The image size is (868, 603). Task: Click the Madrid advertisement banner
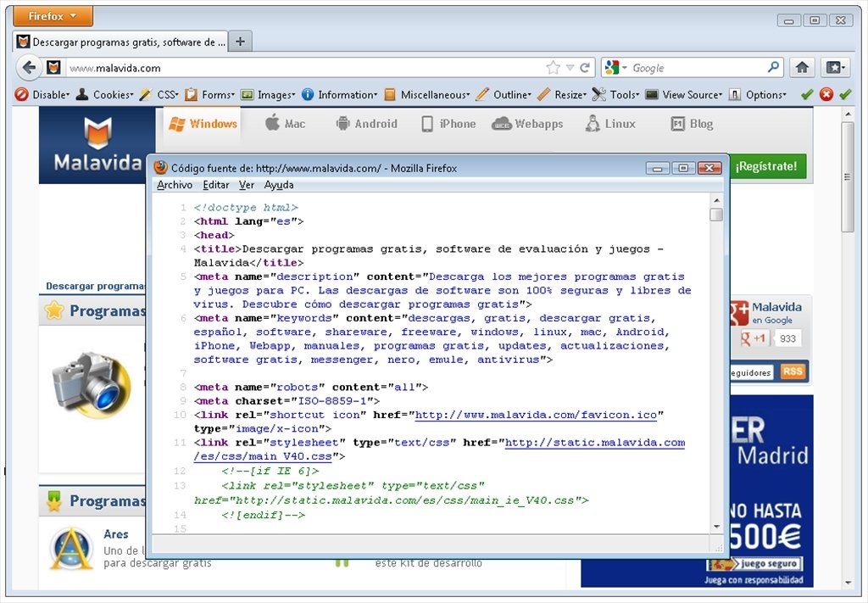(x=771, y=490)
